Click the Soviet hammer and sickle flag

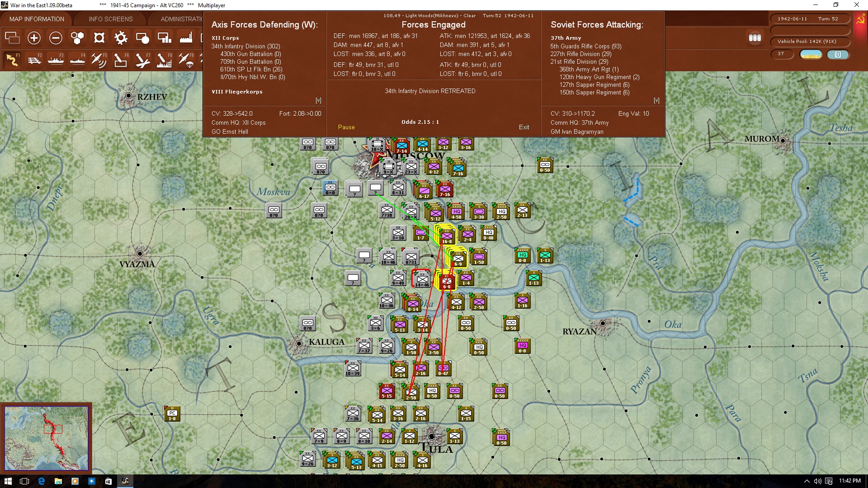click(860, 19)
